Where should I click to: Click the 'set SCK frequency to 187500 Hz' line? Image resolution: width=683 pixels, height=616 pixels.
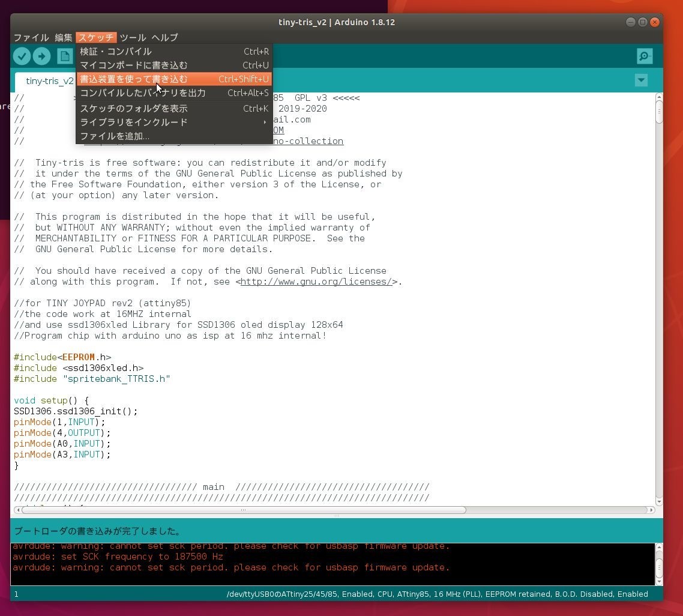coord(118,557)
